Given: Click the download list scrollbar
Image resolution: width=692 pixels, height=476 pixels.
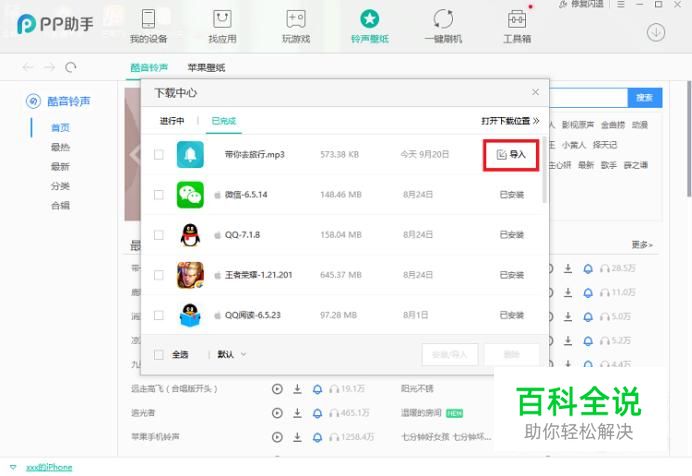Looking at the screenshot, I should pos(544,170).
